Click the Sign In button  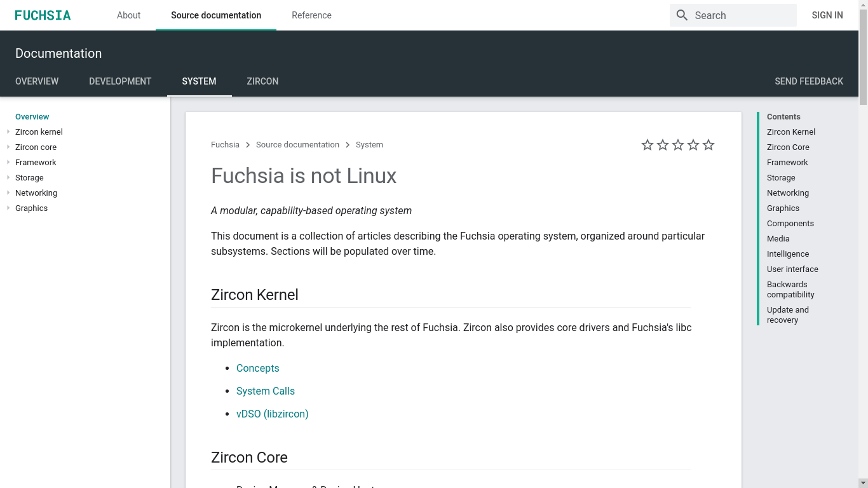tap(827, 15)
